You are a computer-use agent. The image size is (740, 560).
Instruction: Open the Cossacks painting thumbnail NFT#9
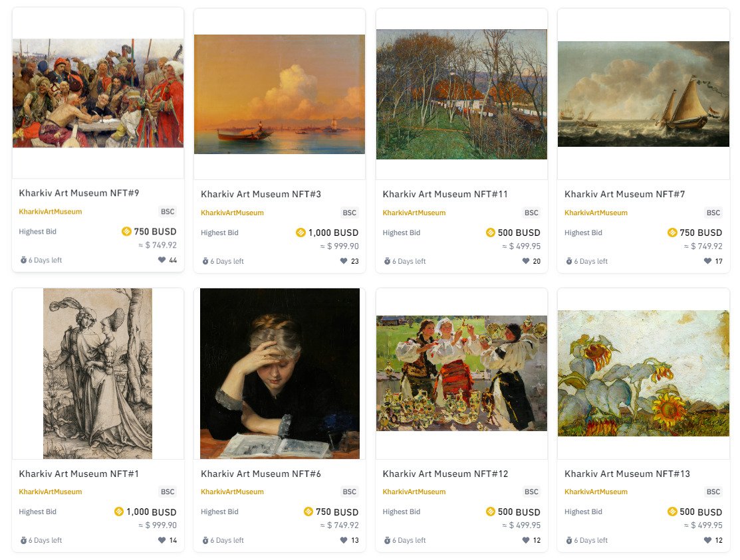click(98, 93)
